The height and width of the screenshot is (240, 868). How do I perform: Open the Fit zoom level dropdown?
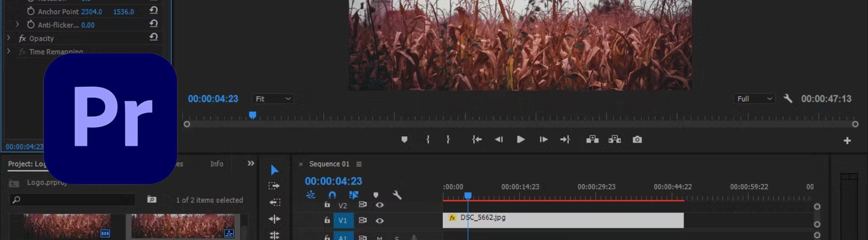tap(273, 99)
